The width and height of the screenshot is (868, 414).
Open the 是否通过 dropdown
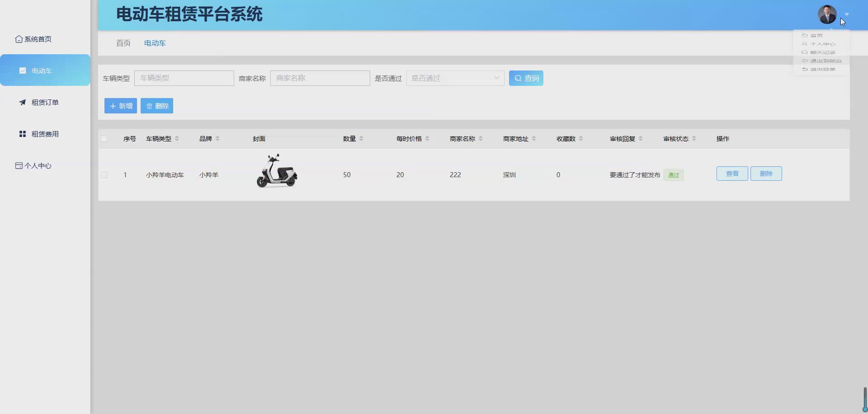pos(455,78)
